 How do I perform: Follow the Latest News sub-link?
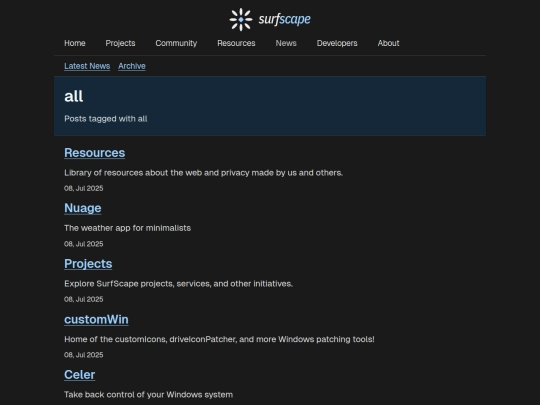(x=87, y=66)
